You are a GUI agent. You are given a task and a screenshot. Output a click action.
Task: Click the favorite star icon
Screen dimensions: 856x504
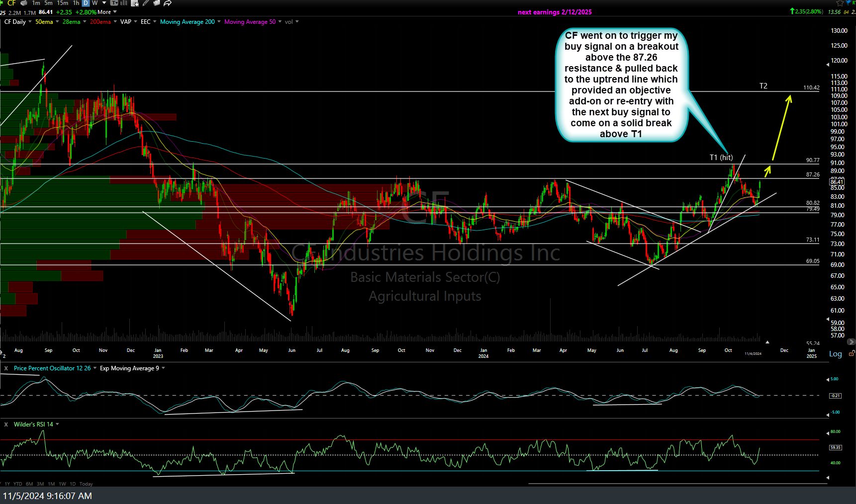tap(840, 3)
